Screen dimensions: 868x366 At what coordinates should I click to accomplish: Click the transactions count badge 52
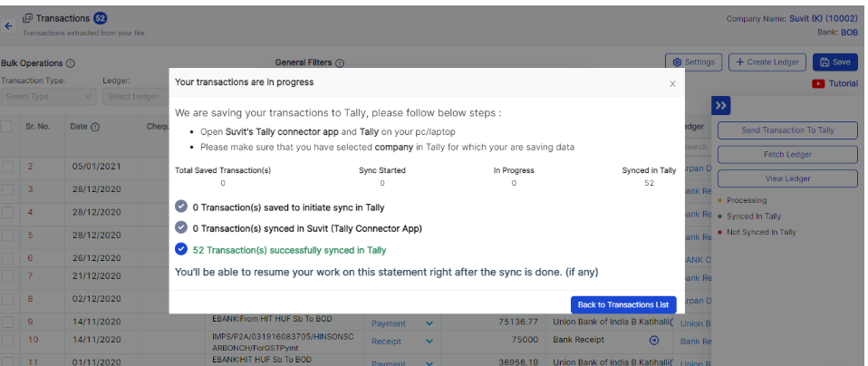pos(100,18)
